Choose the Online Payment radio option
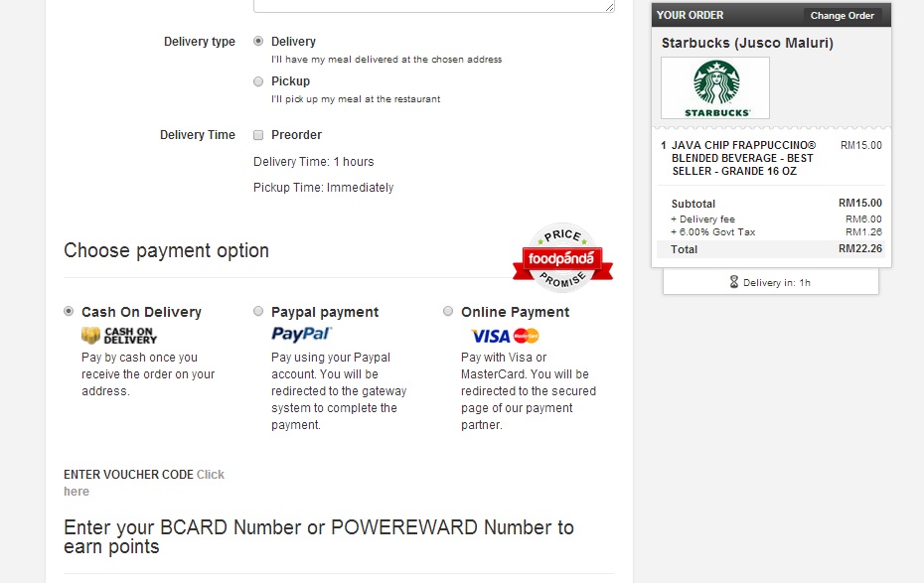 coord(448,311)
